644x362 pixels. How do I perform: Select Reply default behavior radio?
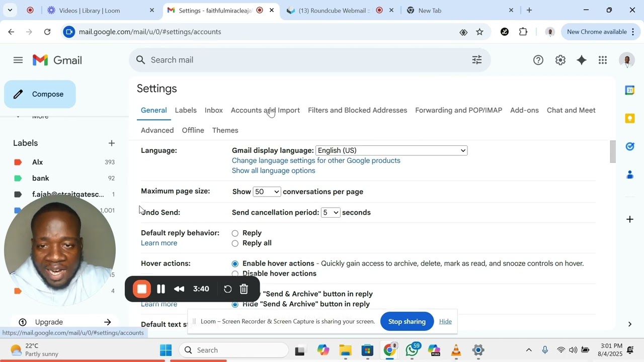(235, 233)
